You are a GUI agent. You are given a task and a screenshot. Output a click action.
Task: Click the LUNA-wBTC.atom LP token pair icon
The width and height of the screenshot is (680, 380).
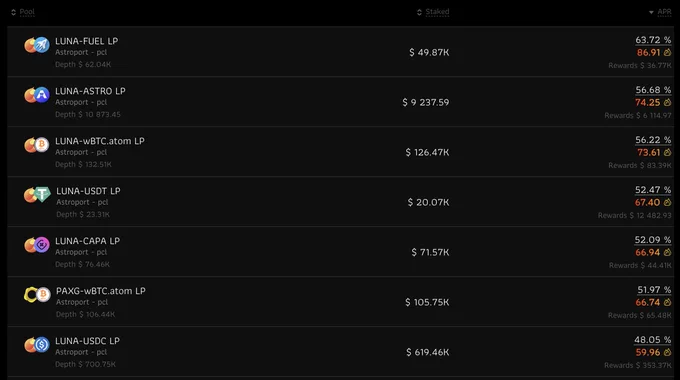(37, 144)
